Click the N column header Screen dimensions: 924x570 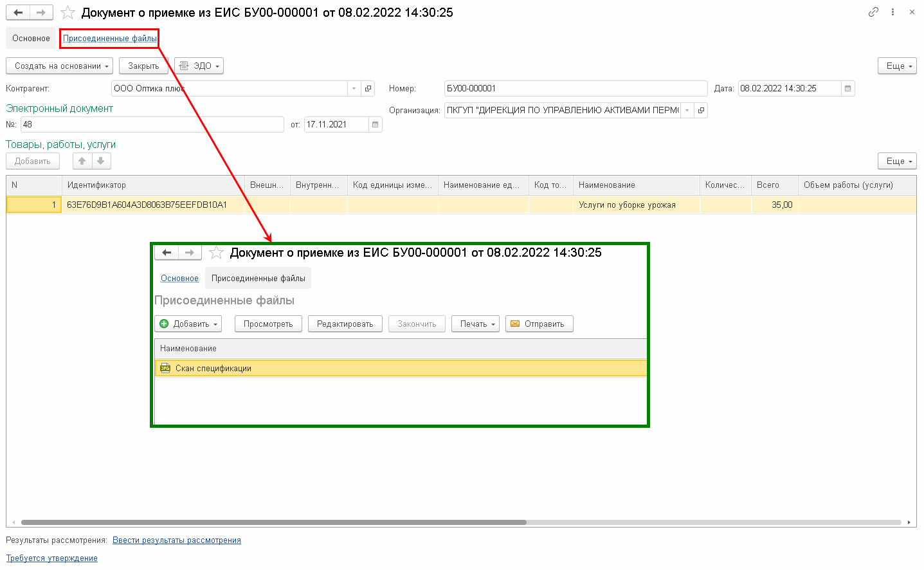coord(34,185)
